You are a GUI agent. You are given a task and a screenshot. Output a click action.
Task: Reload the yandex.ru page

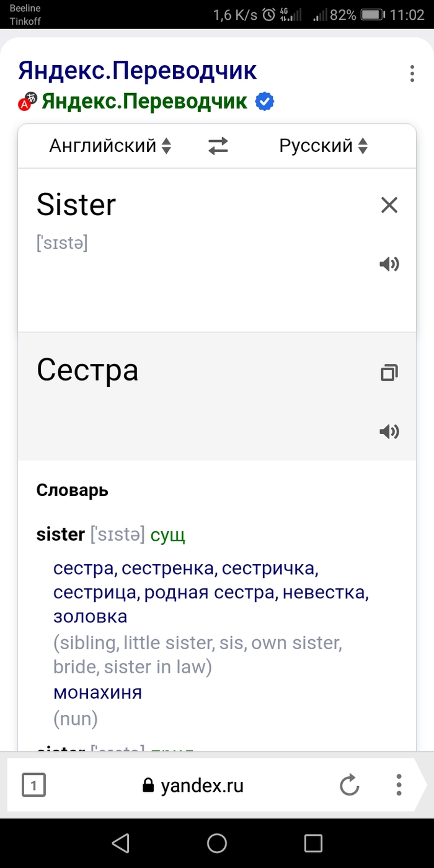[x=350, y=786]
